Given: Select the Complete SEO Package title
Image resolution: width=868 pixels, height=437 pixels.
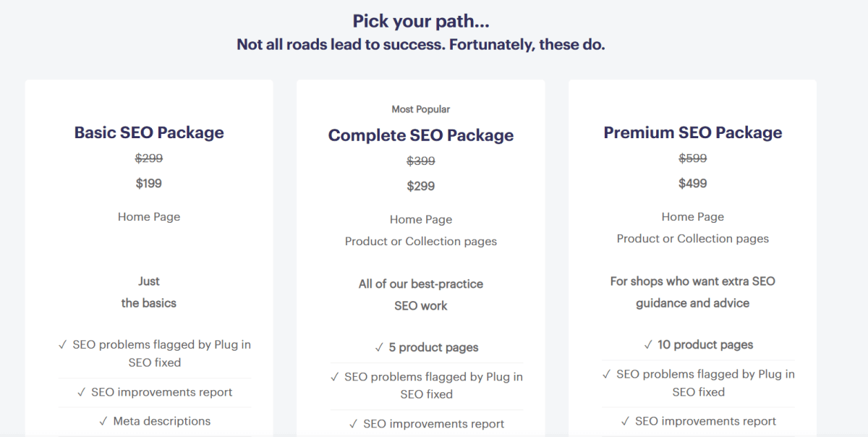Looking at the screenshot, I should (421, 135).
